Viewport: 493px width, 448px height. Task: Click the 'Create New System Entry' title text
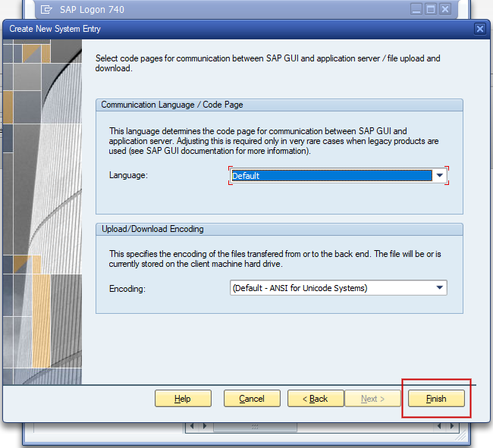(x=55, y=29)
